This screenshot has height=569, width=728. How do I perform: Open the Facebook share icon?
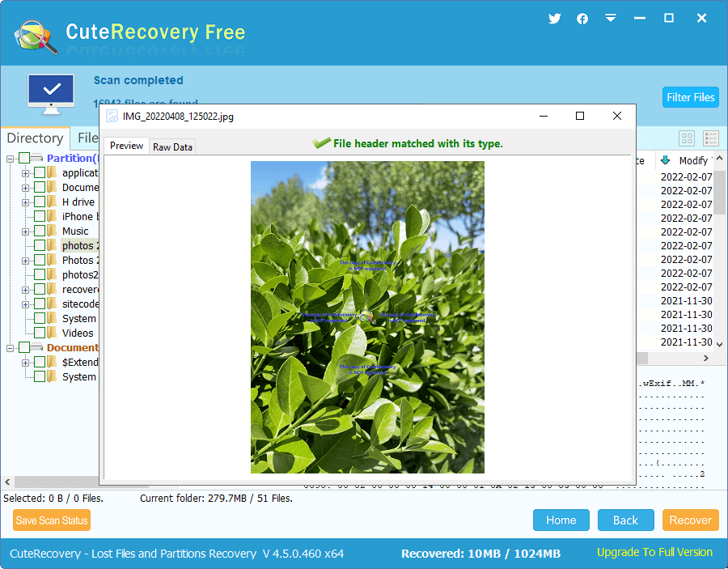click(x=582, y=19)
